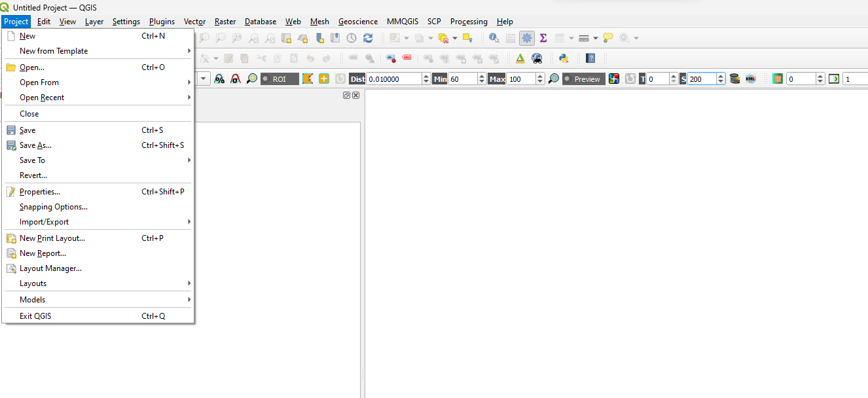868x398 pixels.
Task: Click inside the Dist value field
Action: [393, 79]
